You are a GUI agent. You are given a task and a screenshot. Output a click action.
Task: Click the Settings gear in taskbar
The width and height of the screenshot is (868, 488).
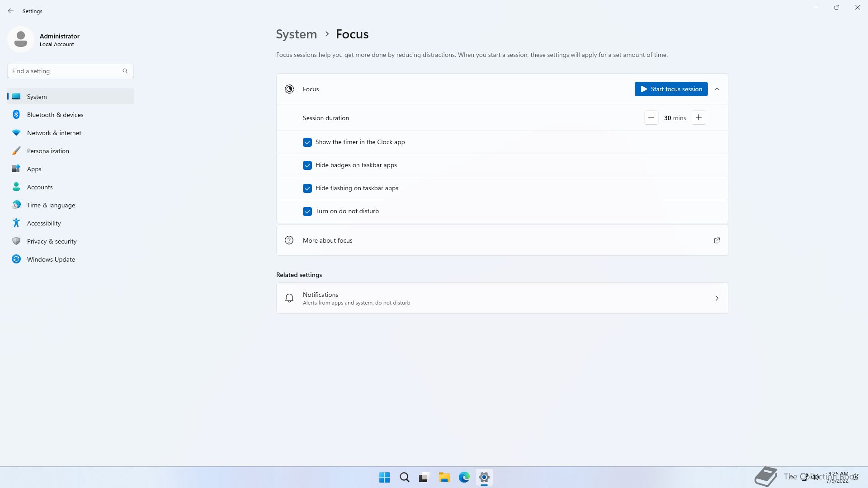(484, 478)
